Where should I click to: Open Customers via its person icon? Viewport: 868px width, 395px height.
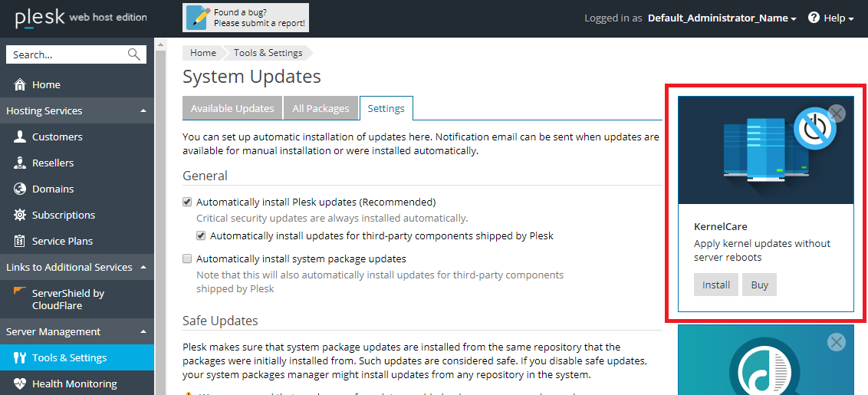click(20, 137)
